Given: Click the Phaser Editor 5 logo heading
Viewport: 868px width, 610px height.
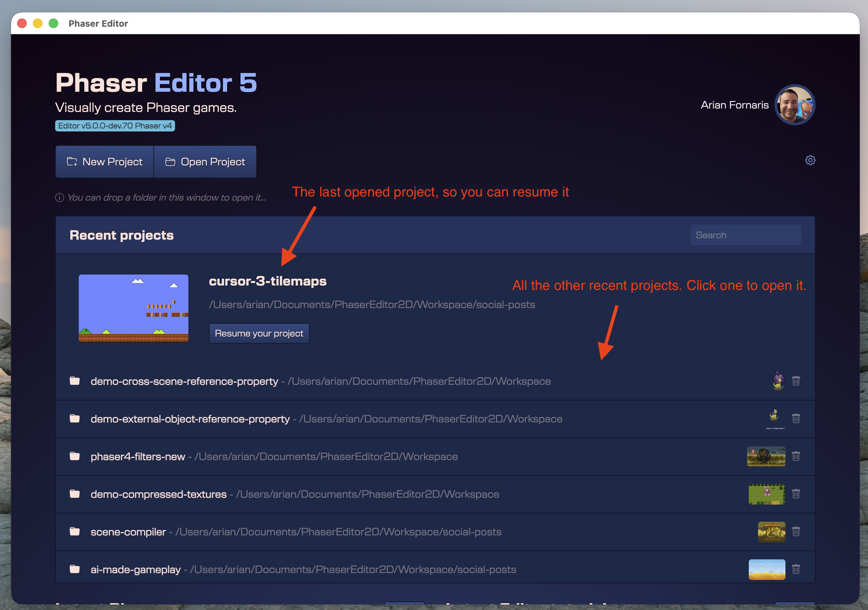Looking at the screenshot, I should pos(156,82).
